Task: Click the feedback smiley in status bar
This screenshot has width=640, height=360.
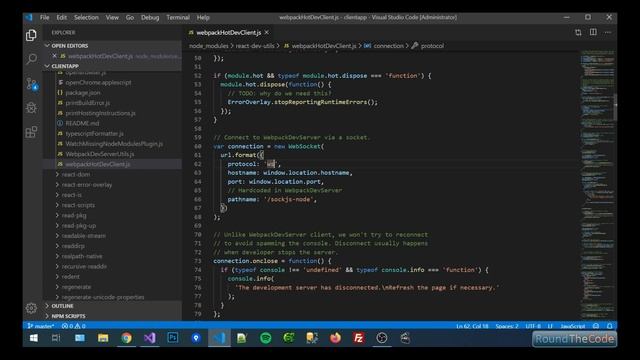Action: pyautogui.click(x=596, y=326)
